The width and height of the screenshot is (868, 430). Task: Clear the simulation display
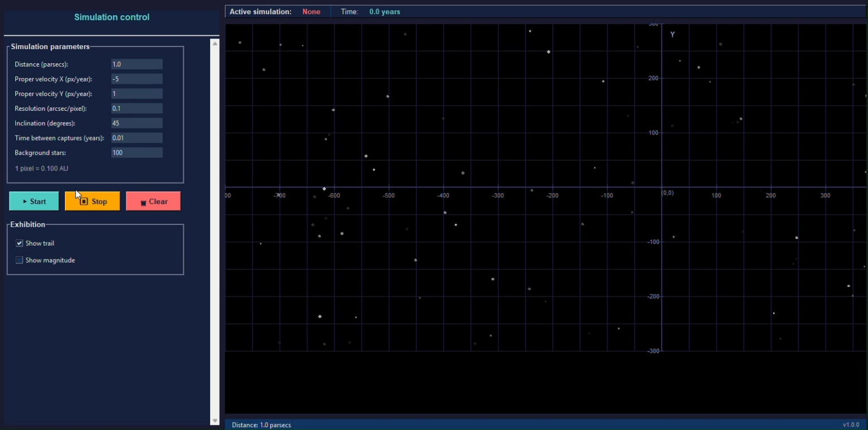[x=153, y=201]
